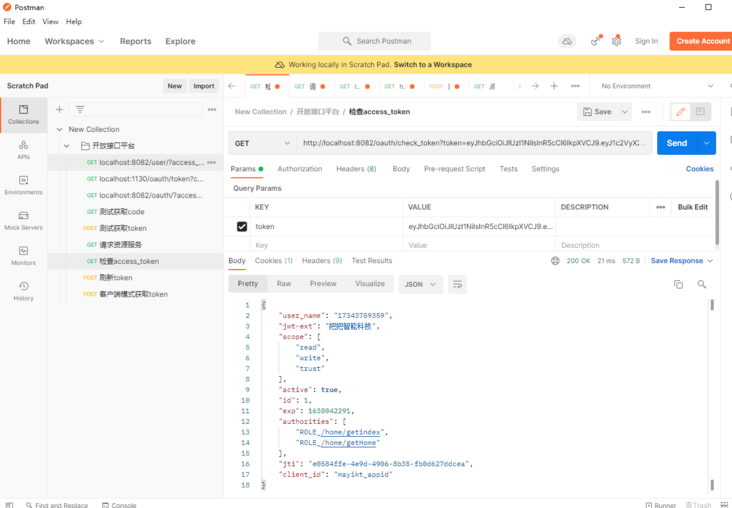
Task: Uncheck the token query param checkbox
Action: pyautogui.click(x=241, y=227)
